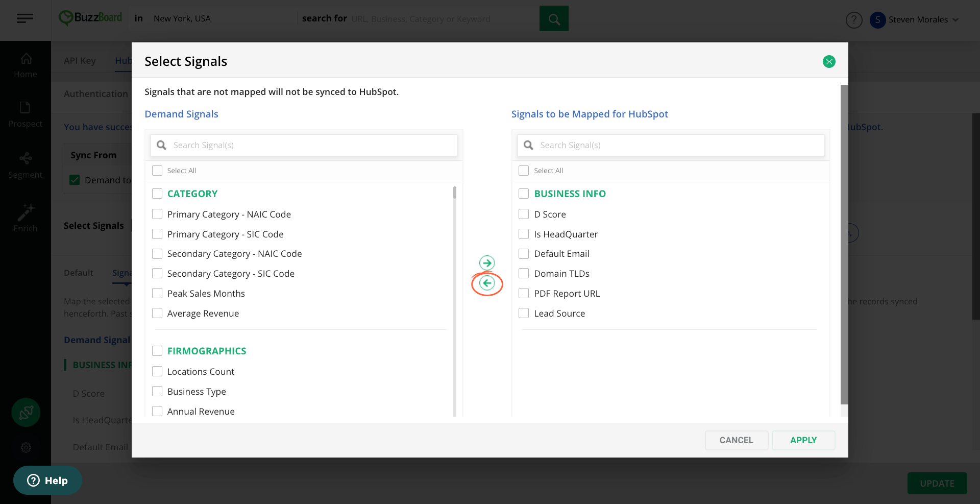The height and width of the screenshot is (504, 980).
Task: Click the green search magnifier button
Action: (x=554, y=18)
